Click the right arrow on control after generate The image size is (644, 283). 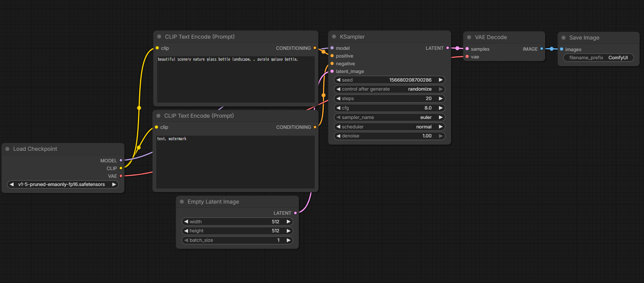440,89
